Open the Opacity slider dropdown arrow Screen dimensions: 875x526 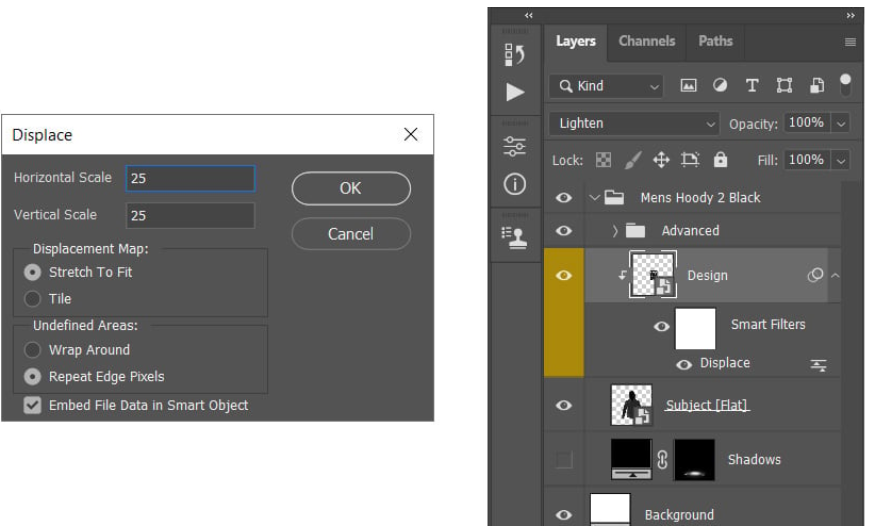click(840, 123)
